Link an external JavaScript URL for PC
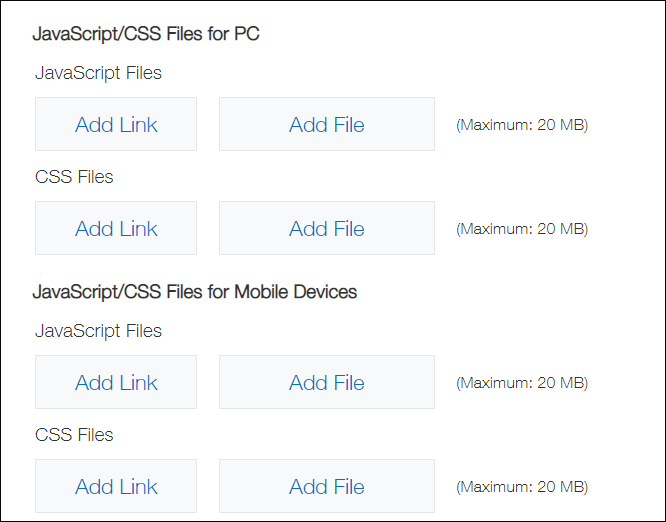666x522 pixels. (x=116, y=124)
